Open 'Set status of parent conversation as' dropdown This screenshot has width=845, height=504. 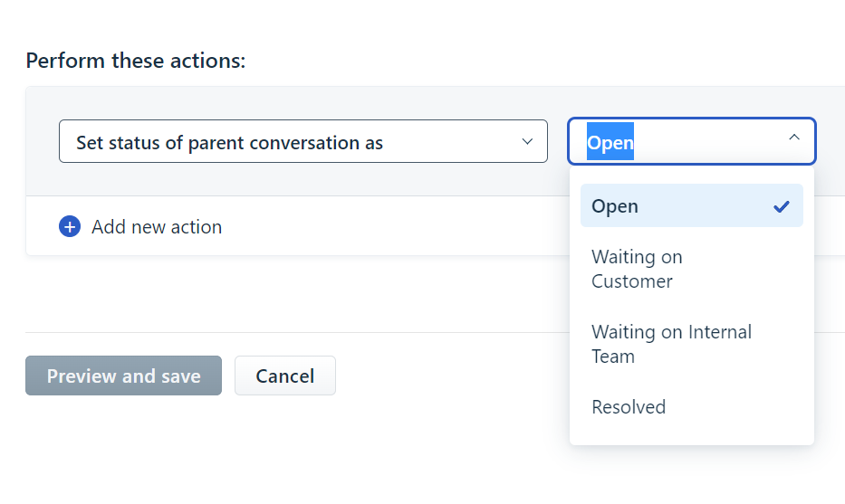tap(302, 142)
